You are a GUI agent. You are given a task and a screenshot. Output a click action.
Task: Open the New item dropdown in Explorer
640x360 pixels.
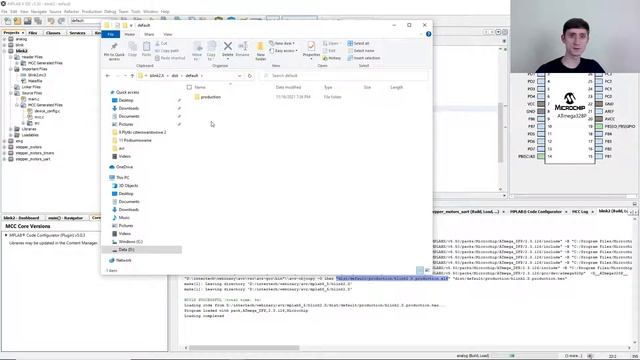[282, 43]
